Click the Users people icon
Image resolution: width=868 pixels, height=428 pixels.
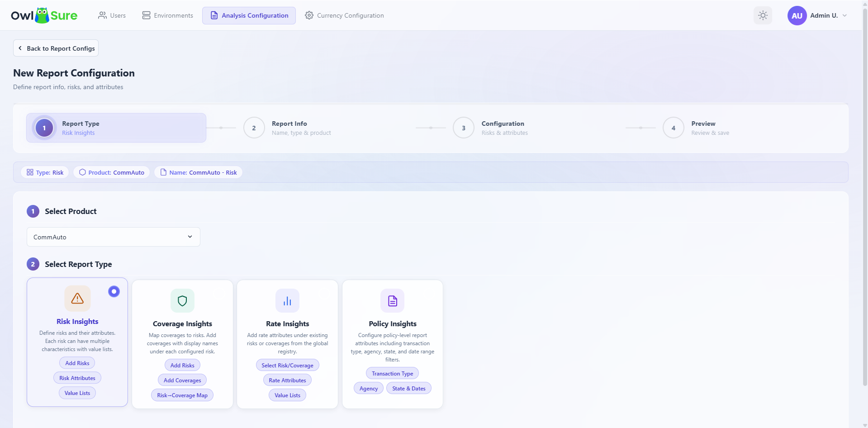click(102, 15)
